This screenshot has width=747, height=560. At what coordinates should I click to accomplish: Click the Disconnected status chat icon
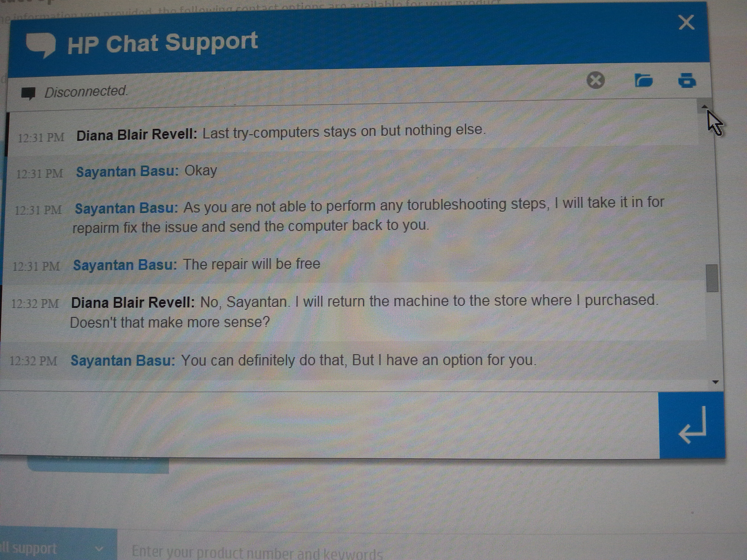[28, 93]
